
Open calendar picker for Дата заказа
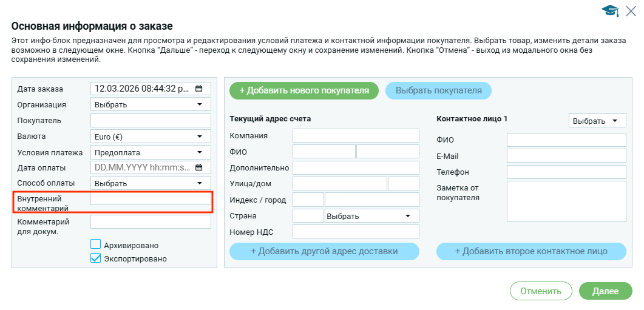[x=198, y=89]
